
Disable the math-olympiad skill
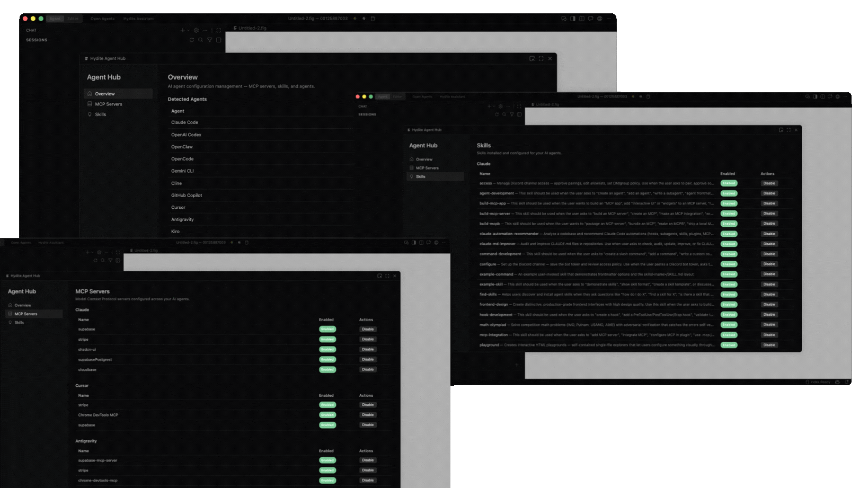pos(769,325)
